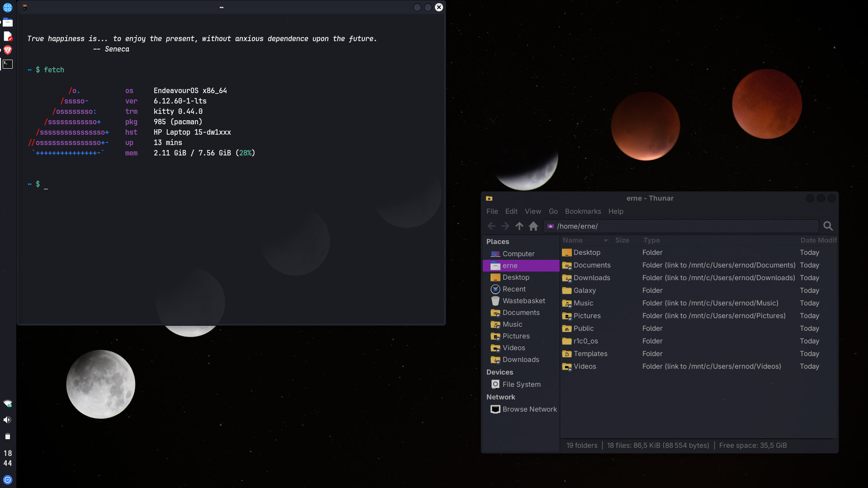
Task: Open the application launcher at the dock top
Action: (8, 7)
